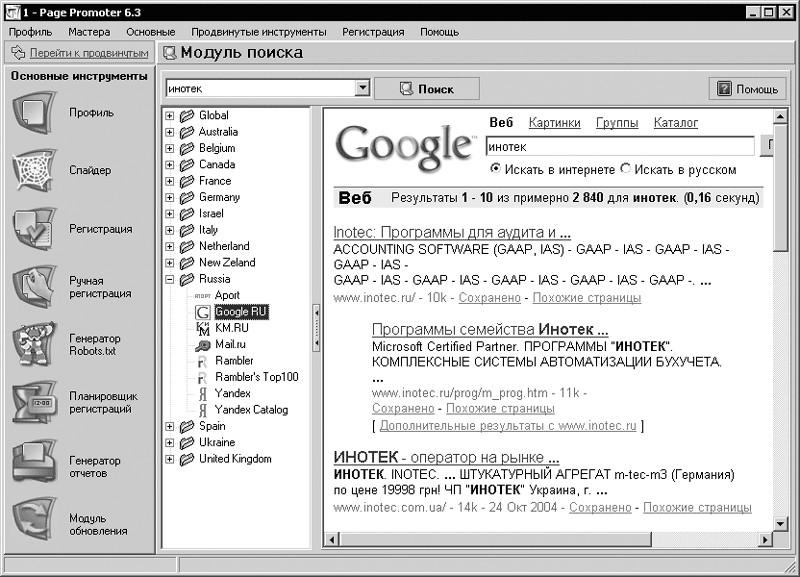The width and height of the screenshot is (800, 577).
Task: Open the Помощь menu in menu bar
Action: coord(439,32)
